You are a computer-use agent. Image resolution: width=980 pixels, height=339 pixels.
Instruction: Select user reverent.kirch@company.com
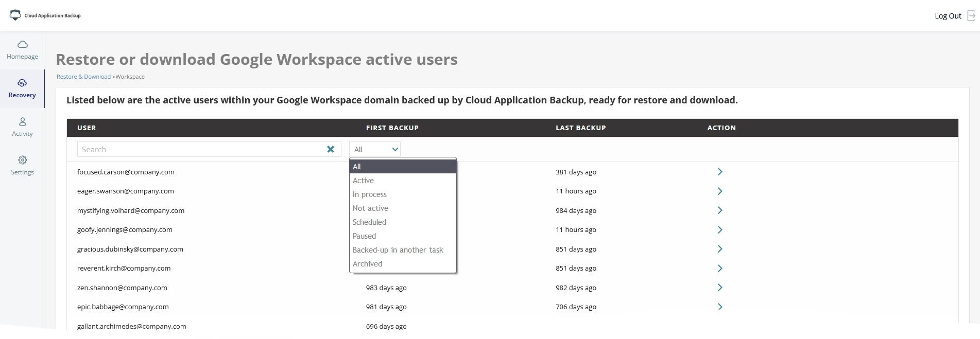point(124,269)
